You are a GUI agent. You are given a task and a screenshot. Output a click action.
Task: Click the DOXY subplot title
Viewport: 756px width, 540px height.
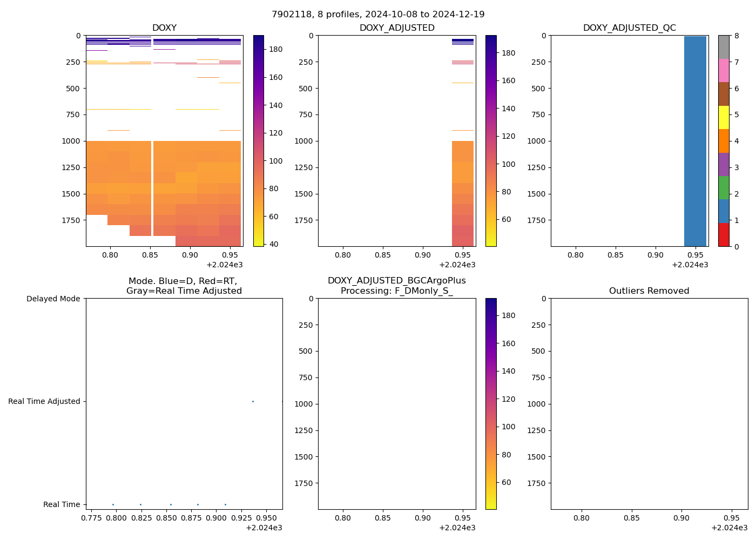pos(164,28)
